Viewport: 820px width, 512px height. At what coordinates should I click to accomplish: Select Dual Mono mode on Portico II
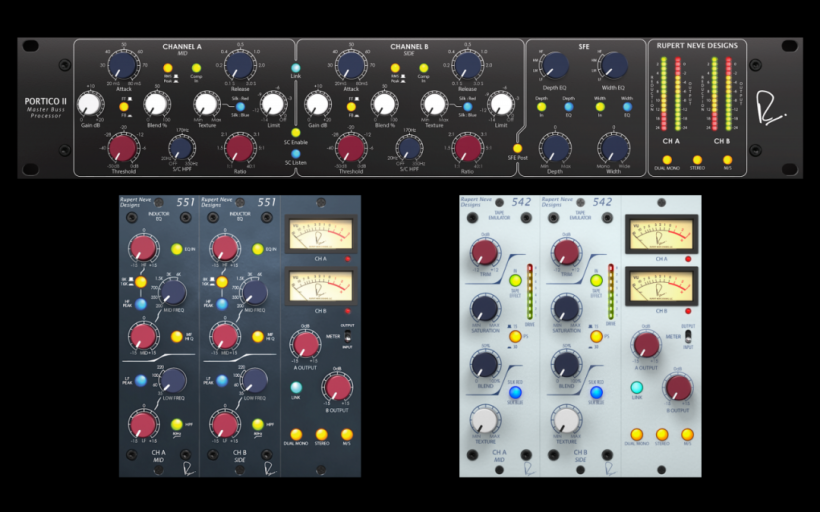click(667, 160)
